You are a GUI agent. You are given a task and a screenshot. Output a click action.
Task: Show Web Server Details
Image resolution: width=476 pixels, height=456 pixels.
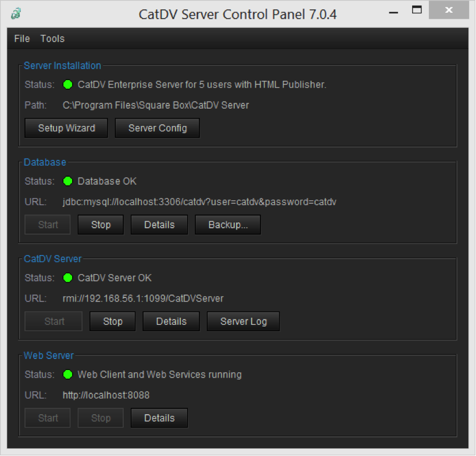tap(159, 418)
